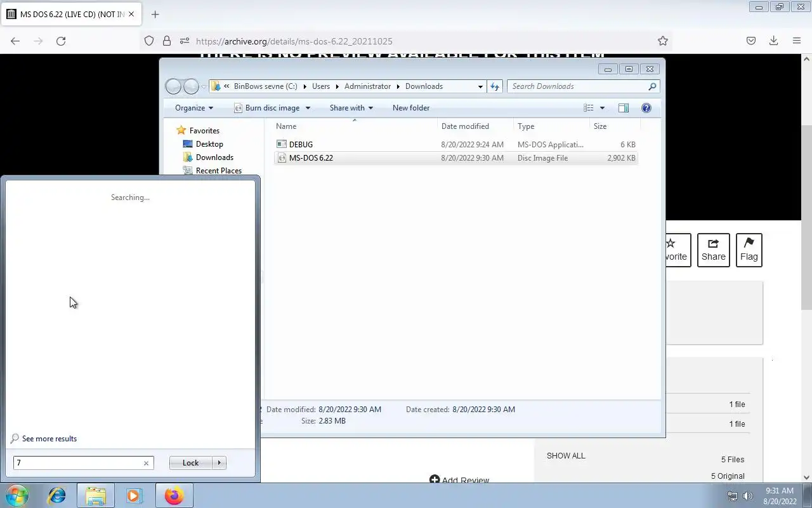Click the taskbar clock showing 9:31 AM
This screenshot has width=812, height=508.
click(780, 496)
